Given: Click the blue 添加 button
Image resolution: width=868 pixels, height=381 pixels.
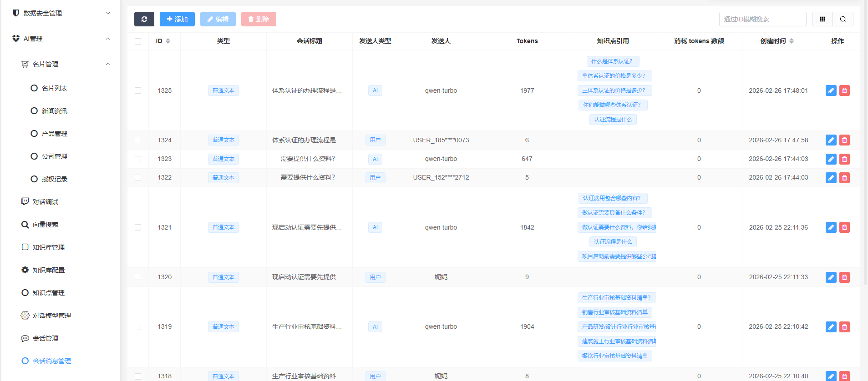Looking at the screenshot, I should [177, 19].
